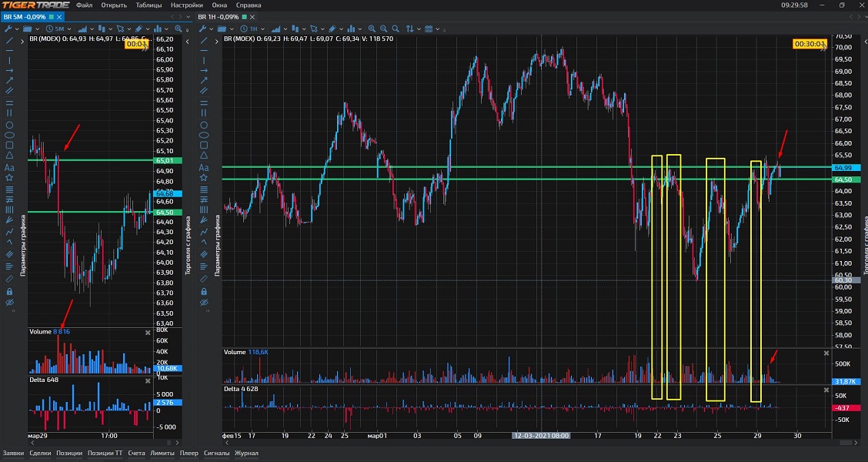Select the cursor pointer tool in 1H toolbar

coord(314,28)
